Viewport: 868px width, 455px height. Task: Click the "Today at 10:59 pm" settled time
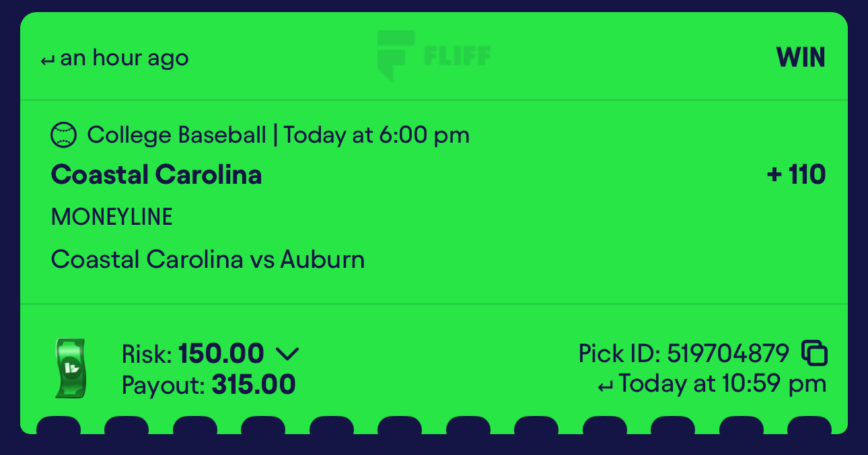pos(722,384)
